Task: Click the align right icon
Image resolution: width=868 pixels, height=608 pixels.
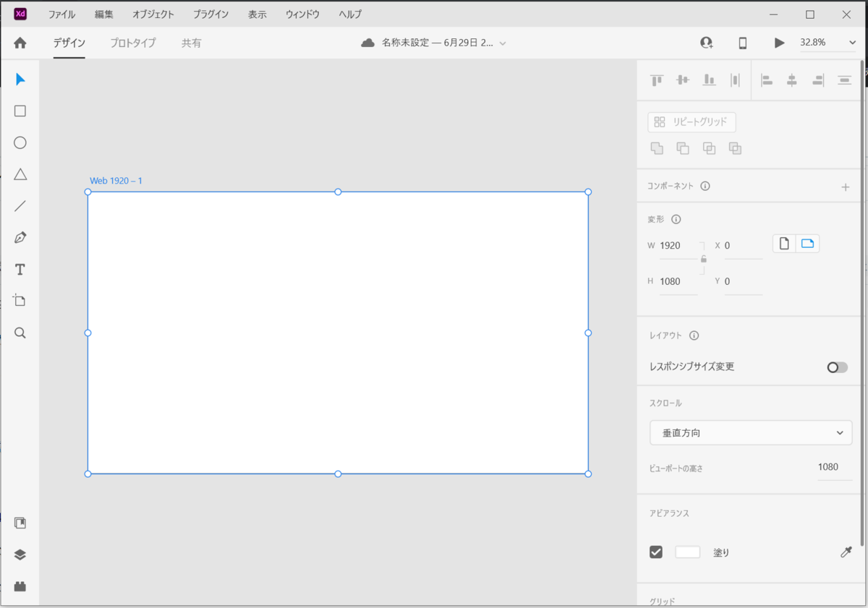Action: coord(818,80)
